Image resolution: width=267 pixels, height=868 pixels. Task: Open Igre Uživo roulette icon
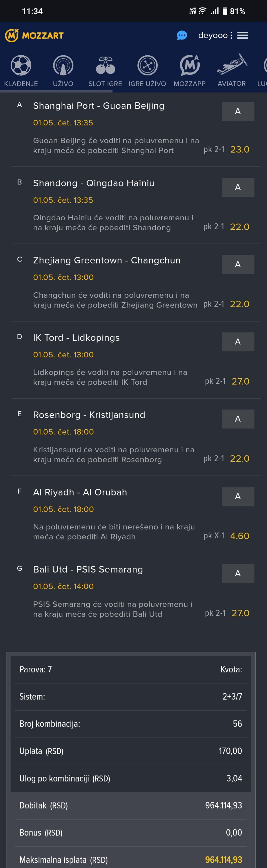(147, 65)
